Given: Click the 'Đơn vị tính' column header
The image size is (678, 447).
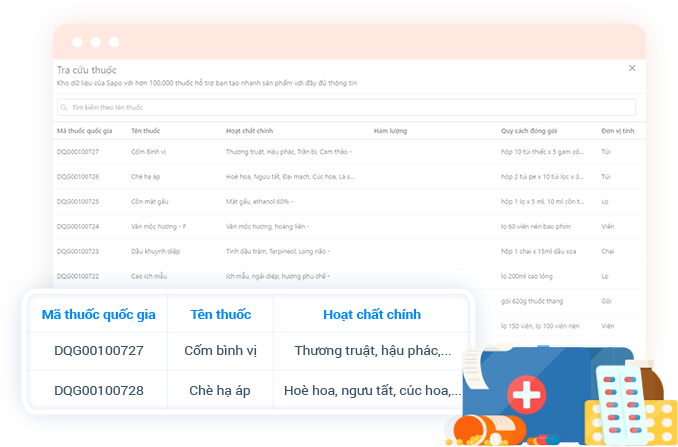Looking at the screenshot, I should pyautogui.click(x=617, y=131).
